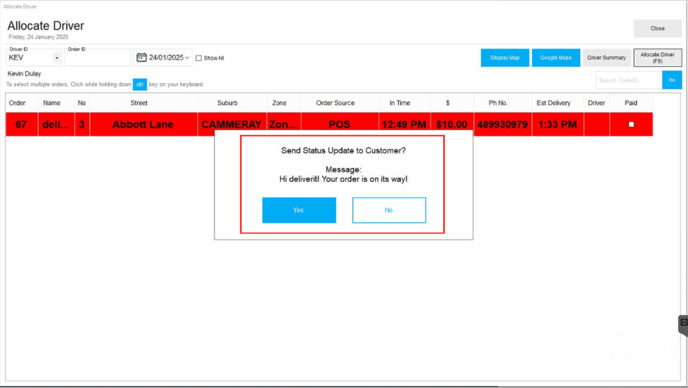688x388 pixels.
Task: Tick the Paid checkbox for order 67
Action: click(631, 124)
